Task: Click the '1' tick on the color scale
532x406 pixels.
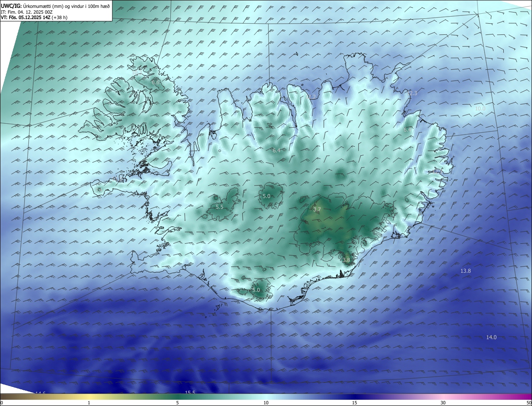Action: coord(89,403)
